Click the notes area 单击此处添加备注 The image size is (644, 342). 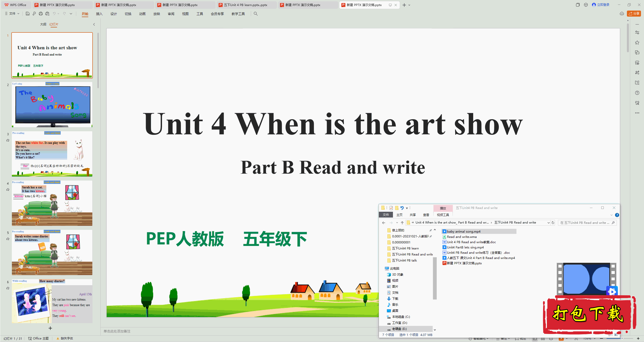117,331
